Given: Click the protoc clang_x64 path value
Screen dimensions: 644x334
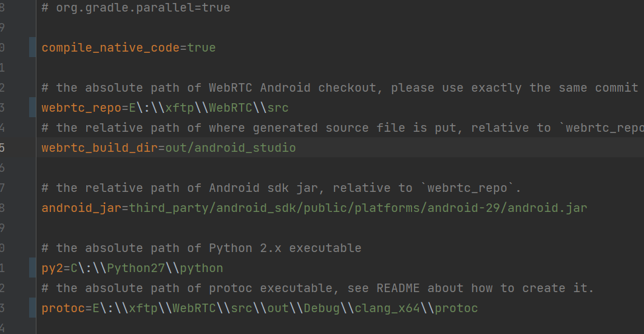Looking at the screenshot, I should click(x=285, y=308).
